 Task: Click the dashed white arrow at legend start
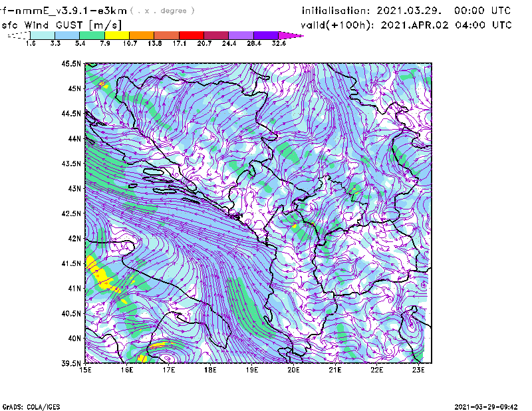19,35
